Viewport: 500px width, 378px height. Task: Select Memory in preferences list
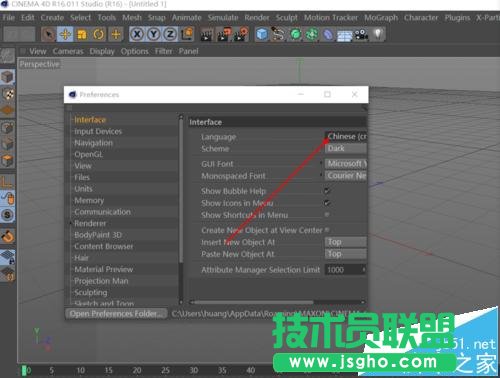coord(89,200)
